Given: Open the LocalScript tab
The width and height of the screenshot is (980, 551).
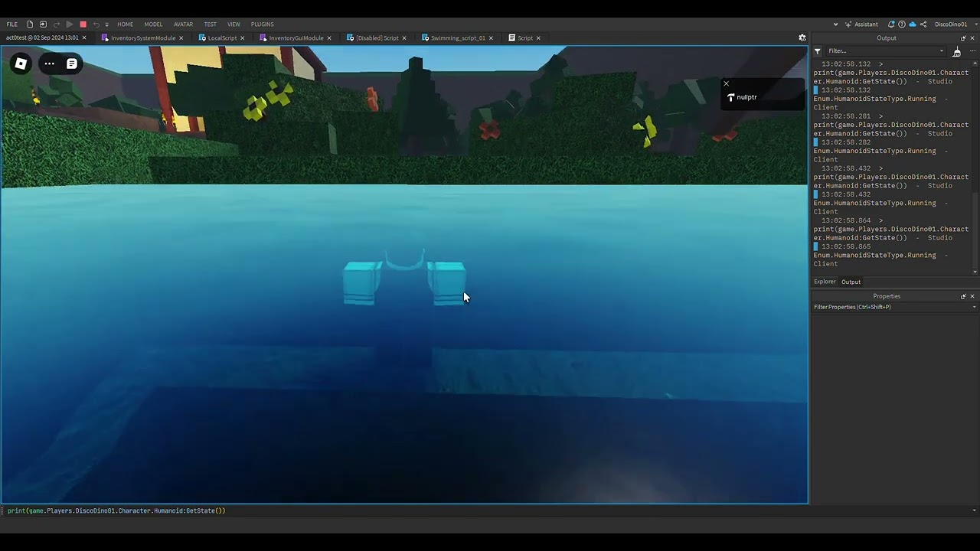Looking at the screenshot, I should [x=222, y=37].
